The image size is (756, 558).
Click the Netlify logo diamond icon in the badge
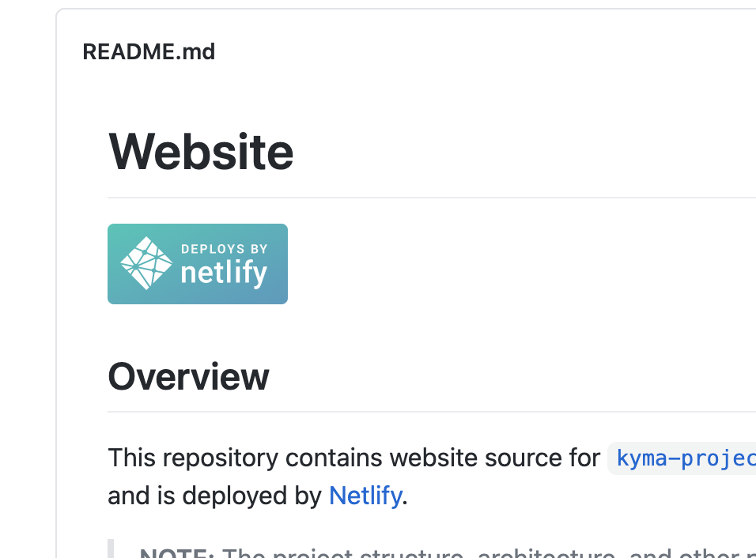[x=146, y=263]
